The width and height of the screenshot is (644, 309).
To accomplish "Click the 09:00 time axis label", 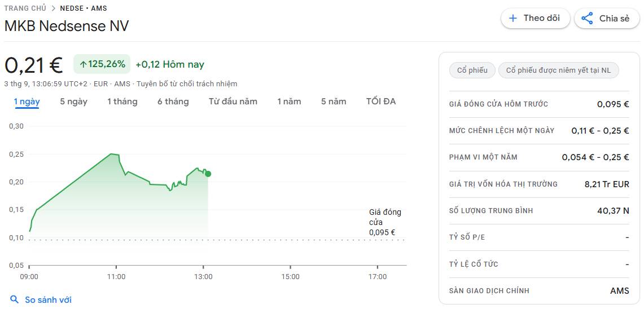I will pos(29,277).
